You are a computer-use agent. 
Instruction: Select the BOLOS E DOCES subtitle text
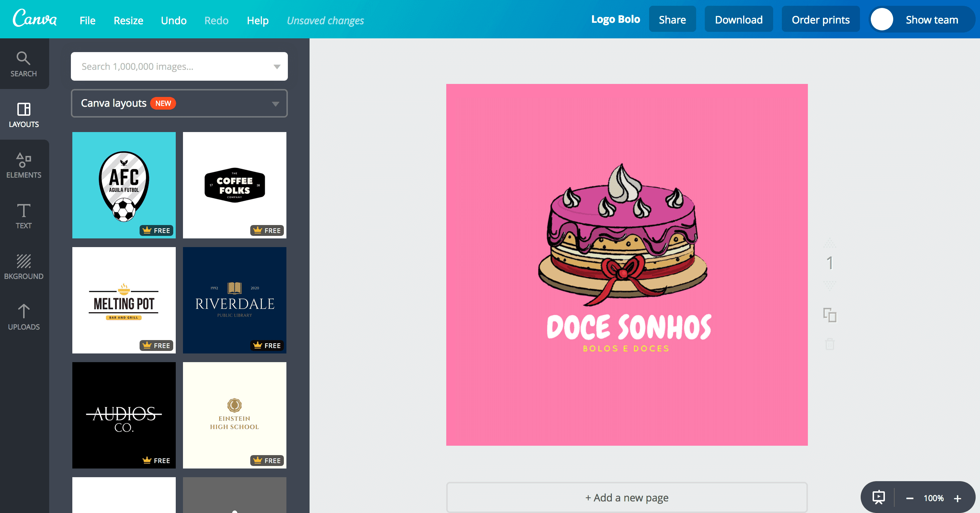(626, 348)
